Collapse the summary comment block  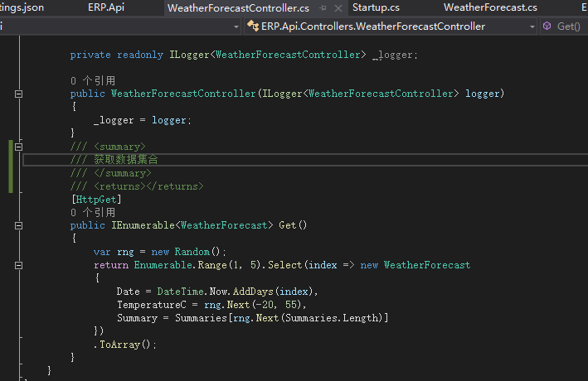18,147
